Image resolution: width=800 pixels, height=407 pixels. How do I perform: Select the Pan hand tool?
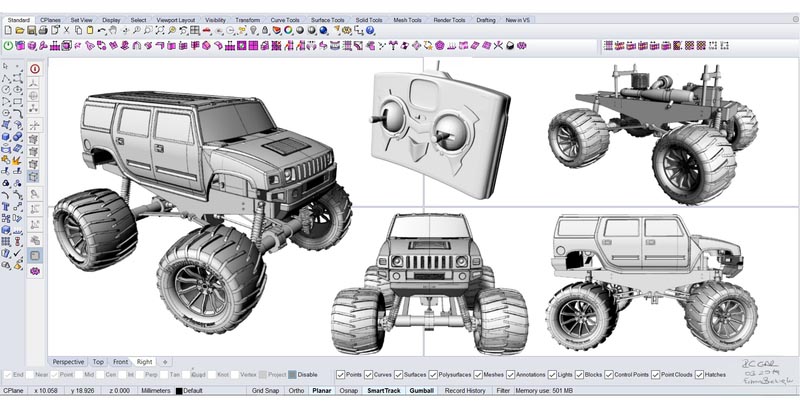coord(112,31)
